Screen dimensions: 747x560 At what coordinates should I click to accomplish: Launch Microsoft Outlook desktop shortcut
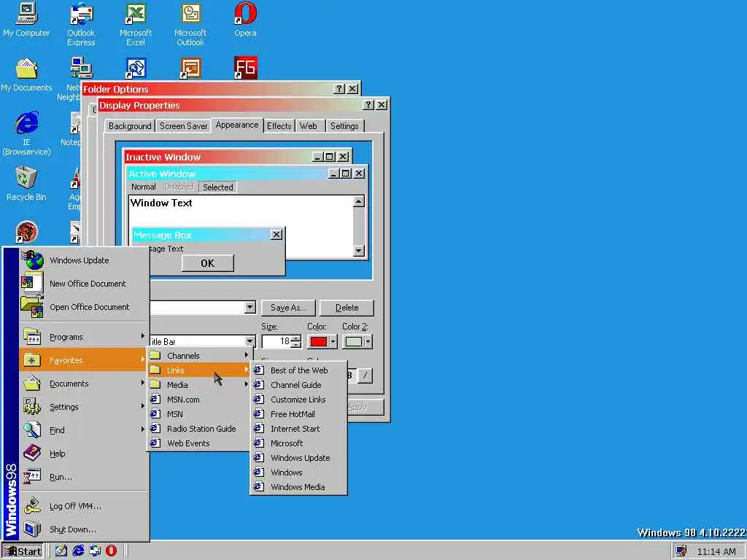point(190,24)
